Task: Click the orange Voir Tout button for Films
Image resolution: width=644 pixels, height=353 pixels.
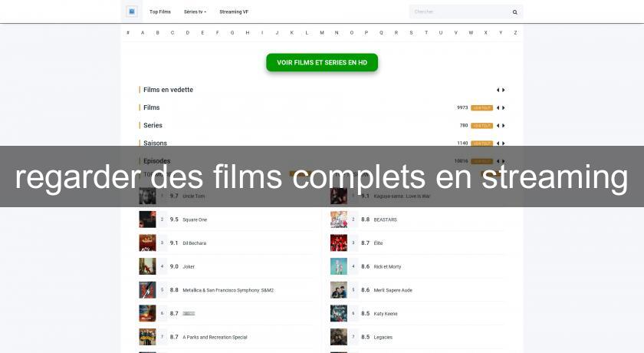Action: 481,107
